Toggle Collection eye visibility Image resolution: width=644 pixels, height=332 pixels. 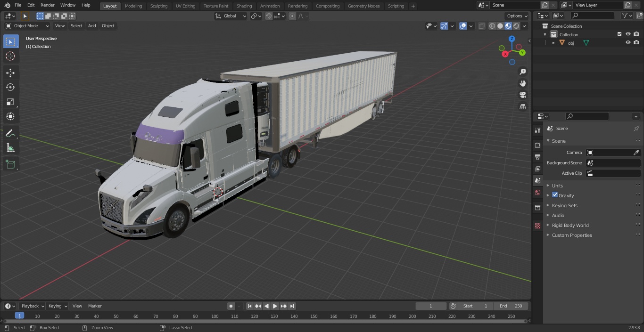coord(628,34)
